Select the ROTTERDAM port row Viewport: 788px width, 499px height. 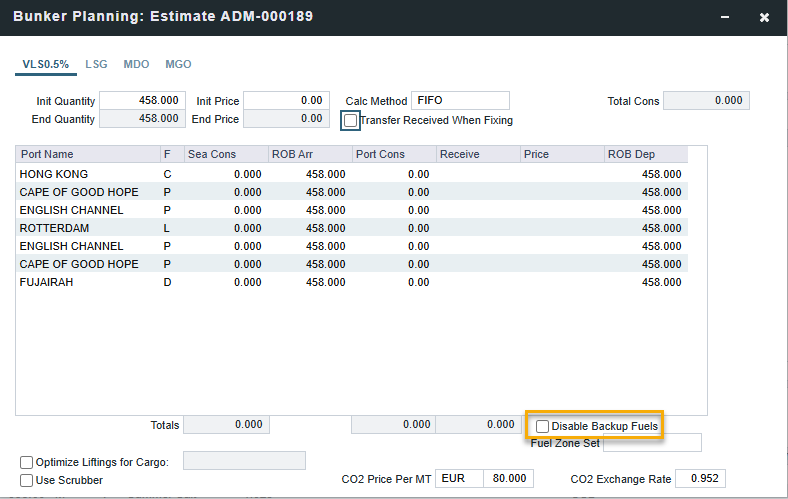point(55,228)
